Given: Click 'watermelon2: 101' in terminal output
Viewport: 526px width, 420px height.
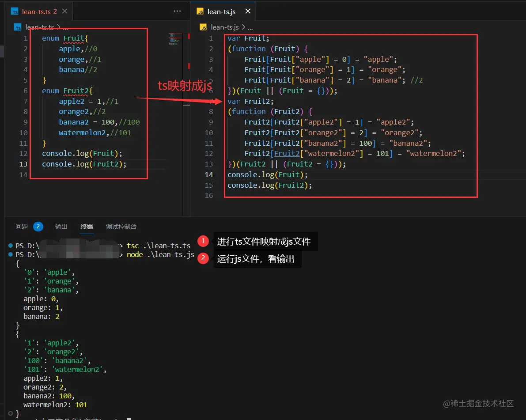Looking at the screenshot, I should (55, 405).
